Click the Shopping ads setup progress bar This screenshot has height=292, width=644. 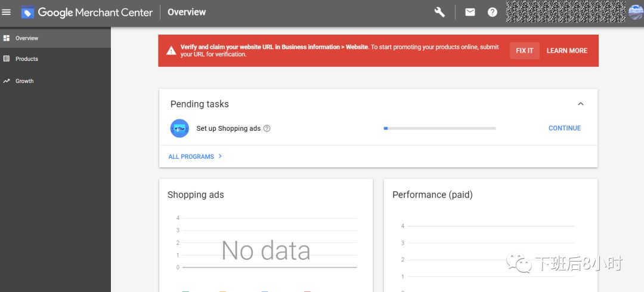[439, 128]
